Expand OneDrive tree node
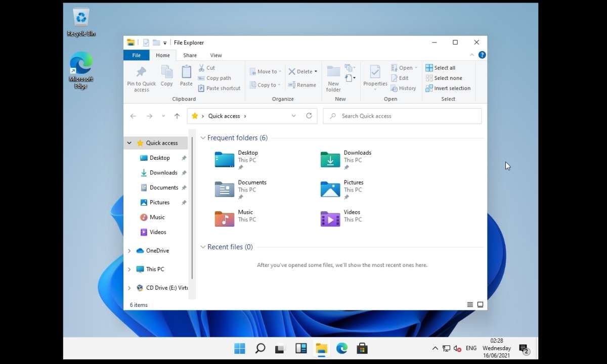Image resolution: width=607 pixels, height=364 pixels. (x=129, y=251)
